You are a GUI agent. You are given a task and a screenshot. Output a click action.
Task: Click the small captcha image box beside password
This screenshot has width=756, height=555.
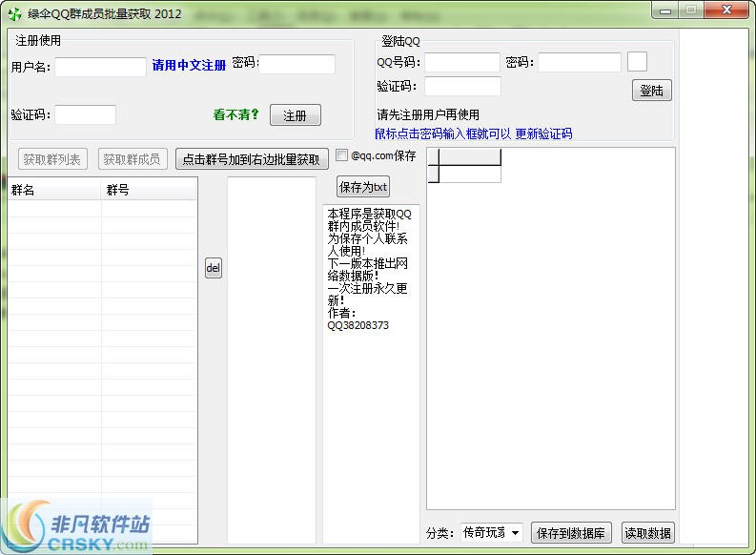[637, 62]
